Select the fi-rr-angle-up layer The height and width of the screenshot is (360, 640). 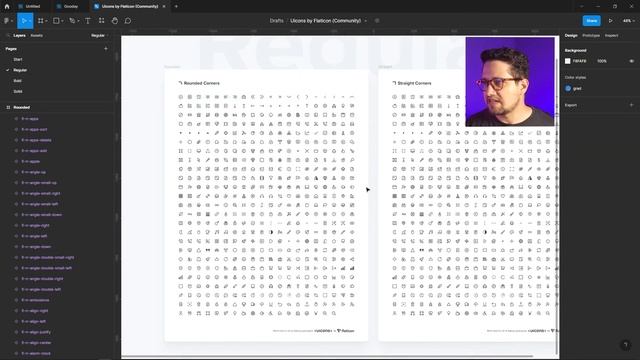tap(33, 172)
